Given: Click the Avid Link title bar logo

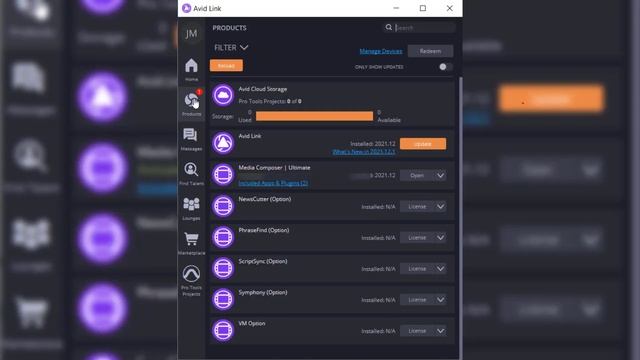Looking at the screenshot, I should click(x=187, y=8).
